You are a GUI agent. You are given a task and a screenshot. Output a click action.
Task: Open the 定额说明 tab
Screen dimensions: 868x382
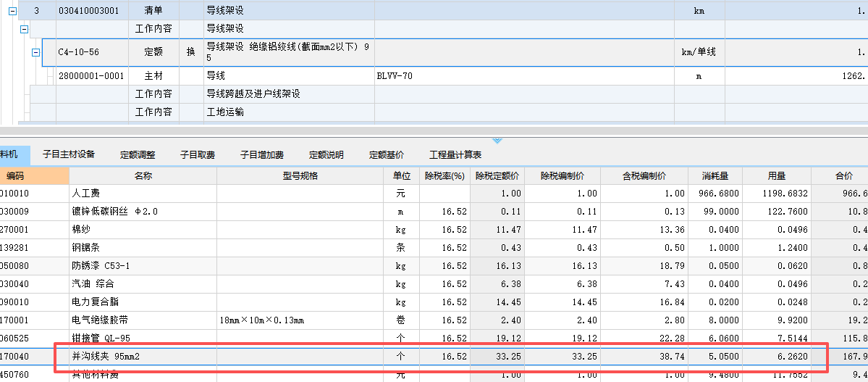pyautogui.click(x=326, y=155)
